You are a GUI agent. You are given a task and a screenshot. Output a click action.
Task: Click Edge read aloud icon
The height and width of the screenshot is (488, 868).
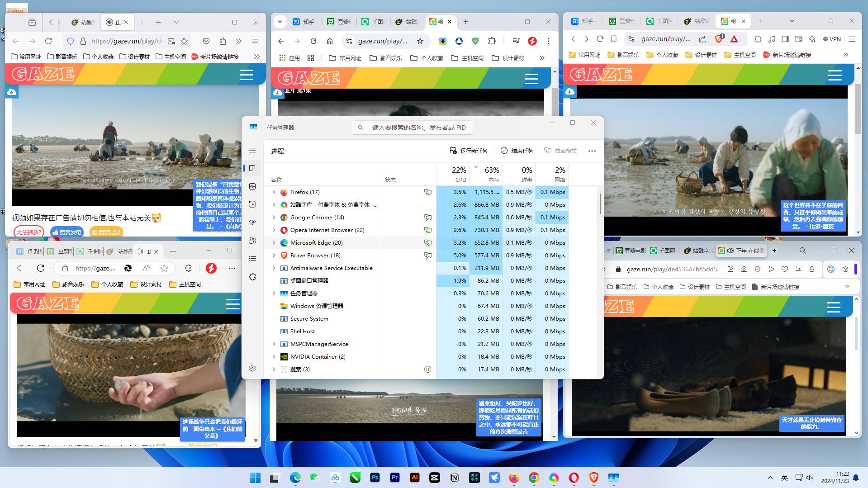[x=146, y=268]
